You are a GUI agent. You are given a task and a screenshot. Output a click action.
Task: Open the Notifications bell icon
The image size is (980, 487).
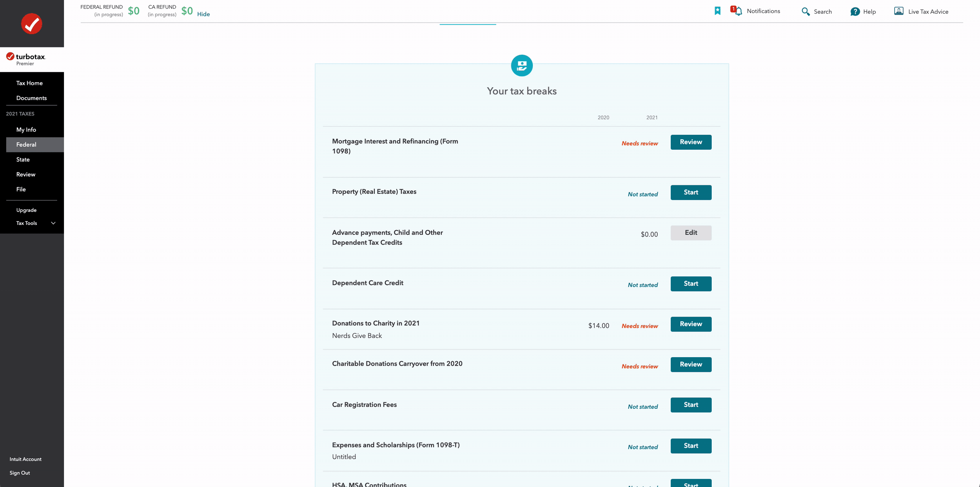[738, 11]
